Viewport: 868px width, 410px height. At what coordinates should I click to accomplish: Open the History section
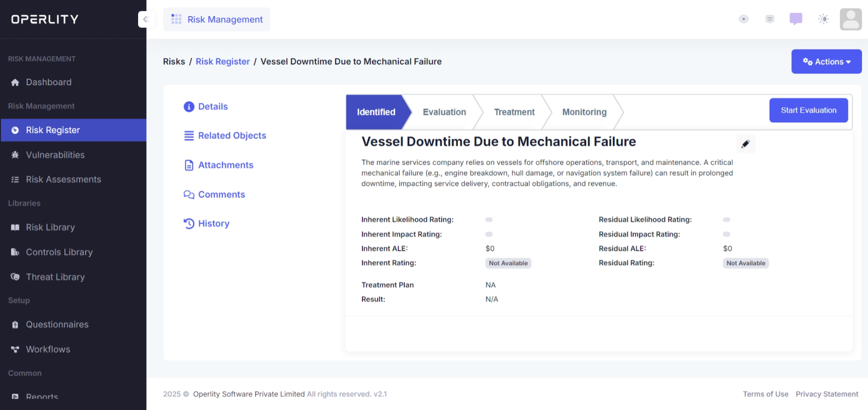click(213, 224)
